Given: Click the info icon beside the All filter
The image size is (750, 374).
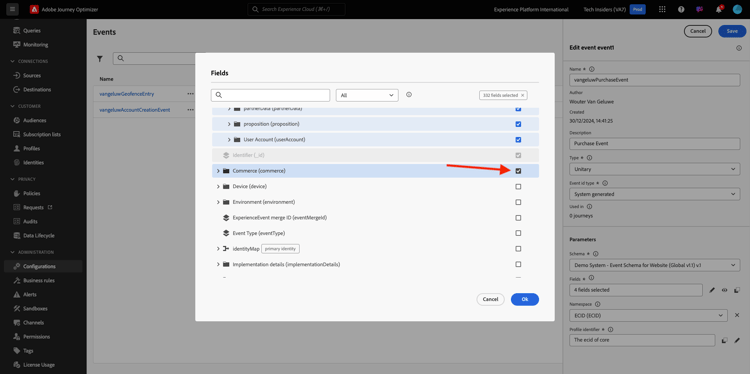Looking at the screenshot, I should coord(409,95).
